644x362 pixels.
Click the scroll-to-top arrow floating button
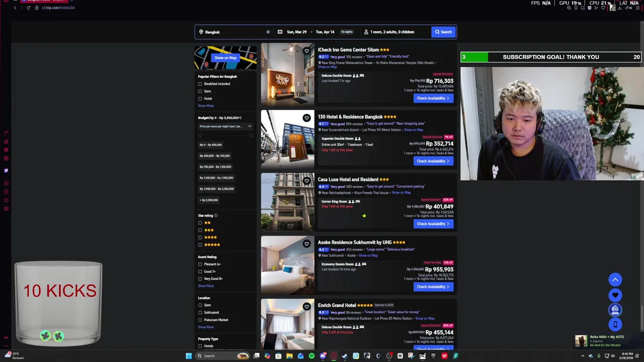click(615, 280)
